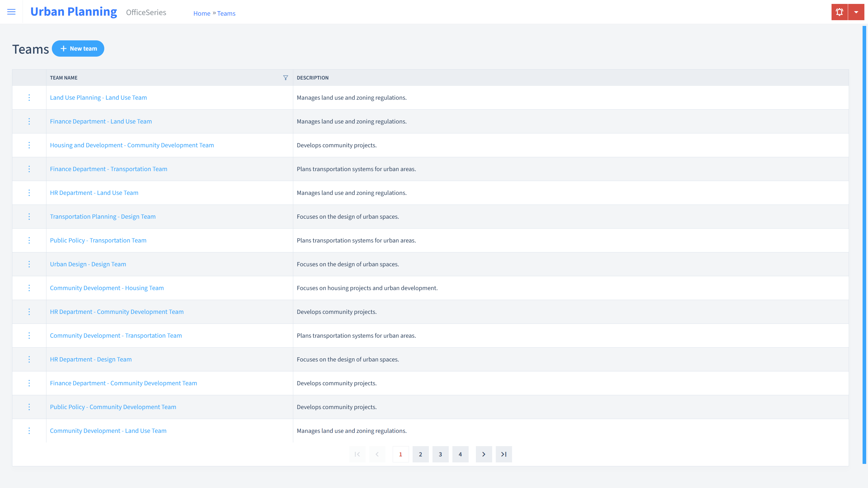Click the three-dot menu for Public Policy Community Development Team
Screen dimensions: 868x488
point(29,407)
